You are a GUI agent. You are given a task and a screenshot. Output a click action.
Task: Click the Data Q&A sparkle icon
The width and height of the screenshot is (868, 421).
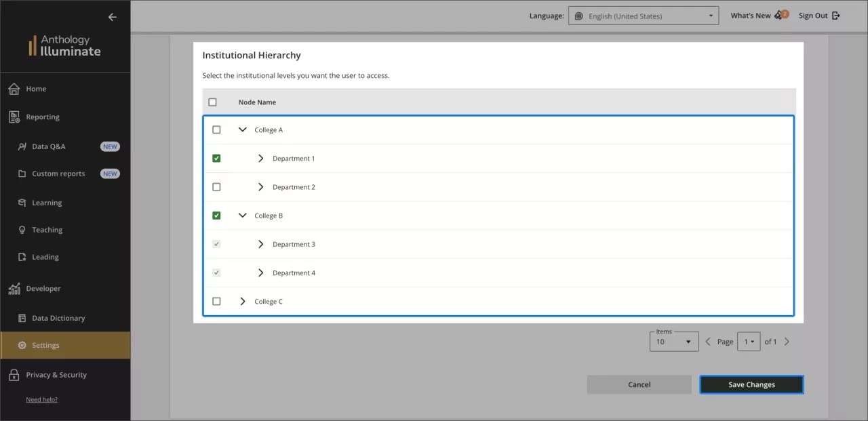22,146
